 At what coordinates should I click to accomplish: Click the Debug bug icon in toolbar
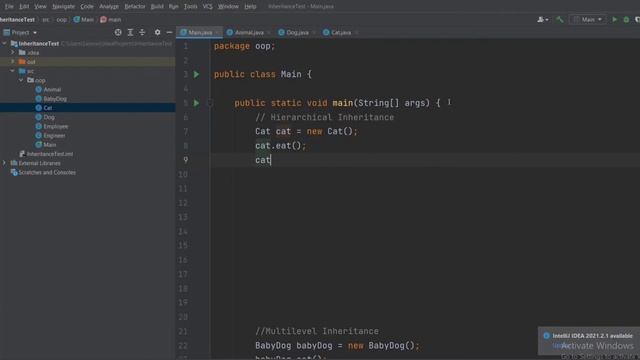click(627, 19)
